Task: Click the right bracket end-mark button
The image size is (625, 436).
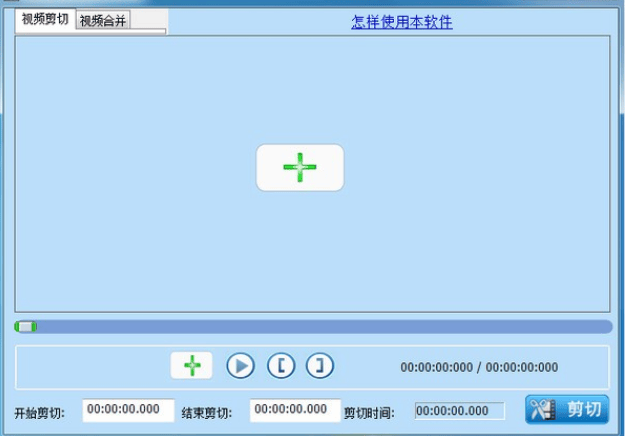Action: (x=319, y=366)
